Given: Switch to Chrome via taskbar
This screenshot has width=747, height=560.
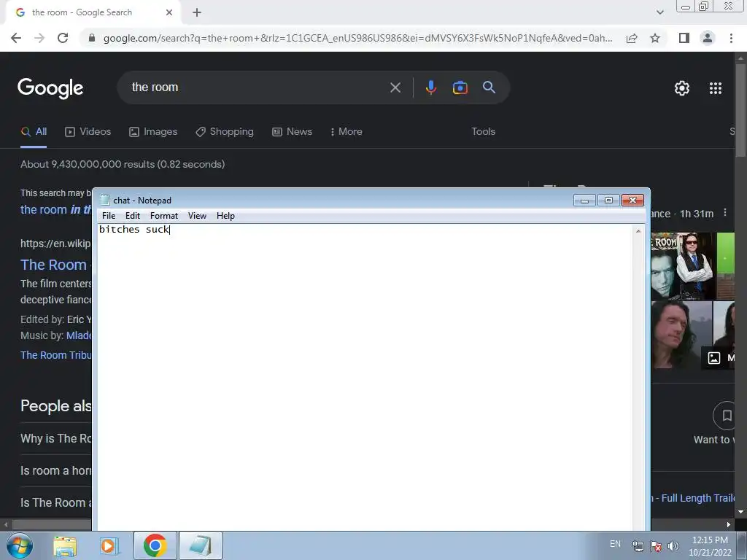Looking at the screenshot, I should tap(155, 545).
